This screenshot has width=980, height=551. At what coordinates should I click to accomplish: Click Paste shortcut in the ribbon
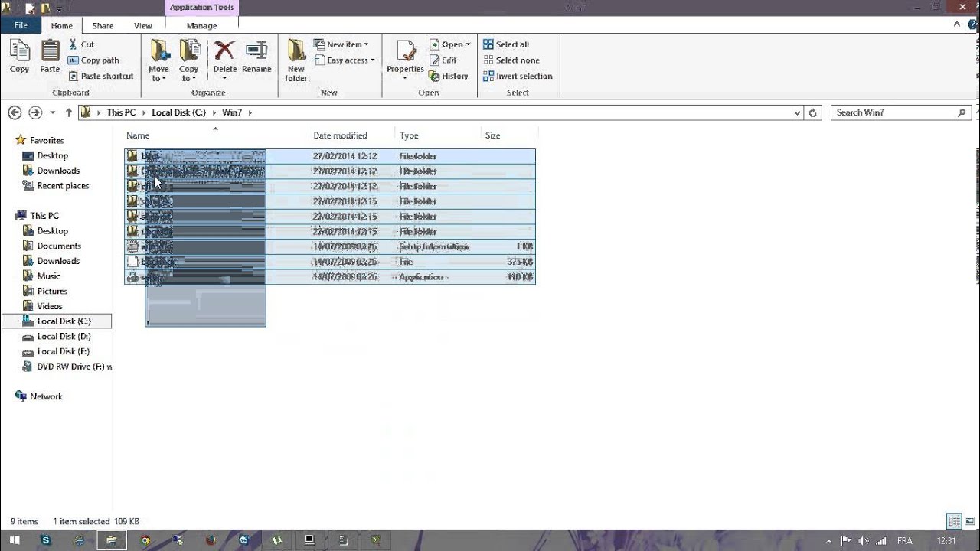(101, 76)
